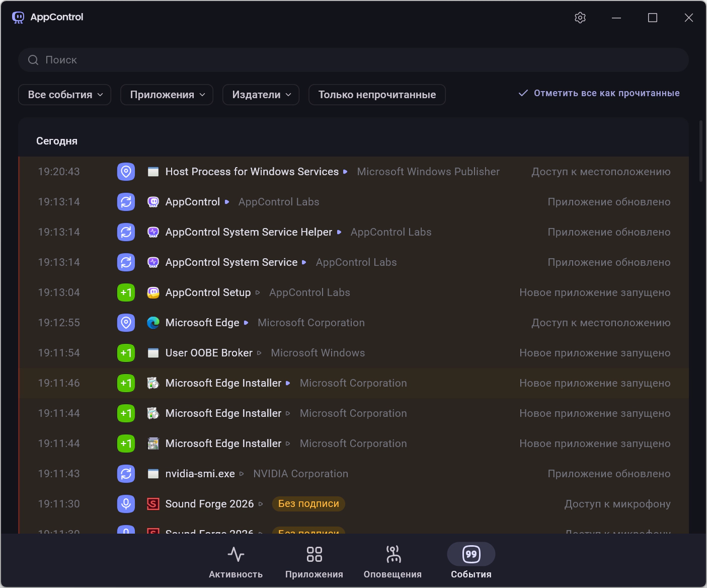
Task: Click +1 badge for AppControl Setup event
Action: click(x=126, y=292)
